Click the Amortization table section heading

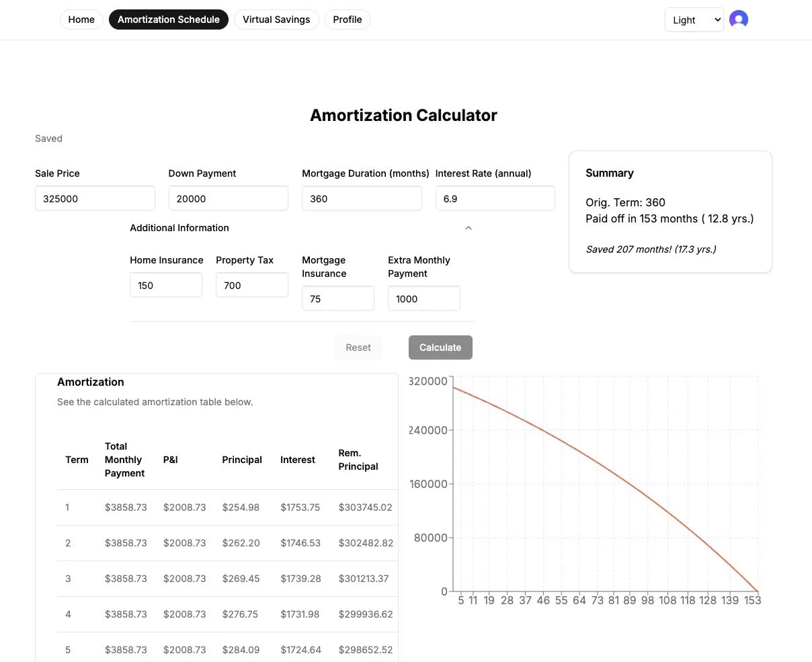[91, 382]
